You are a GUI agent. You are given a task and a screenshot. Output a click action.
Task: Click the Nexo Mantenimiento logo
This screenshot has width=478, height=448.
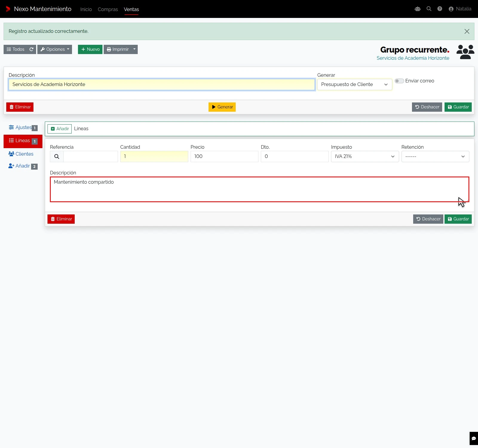click(39, 9)
